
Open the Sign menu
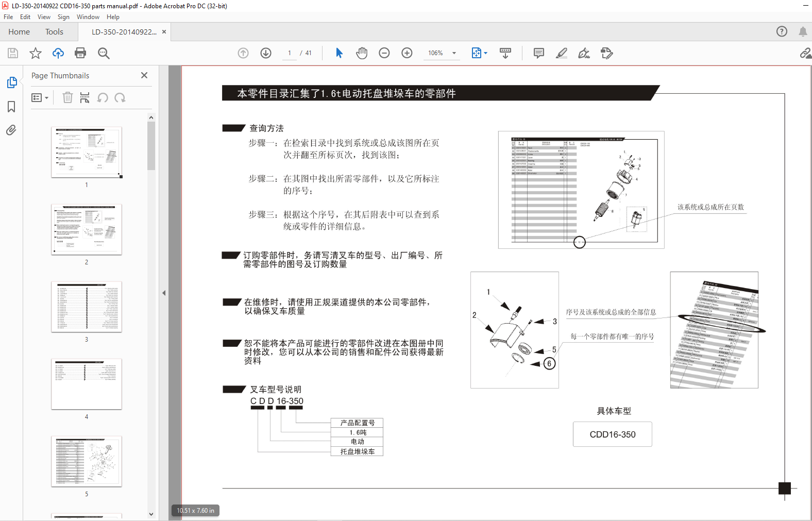[63, 17]
